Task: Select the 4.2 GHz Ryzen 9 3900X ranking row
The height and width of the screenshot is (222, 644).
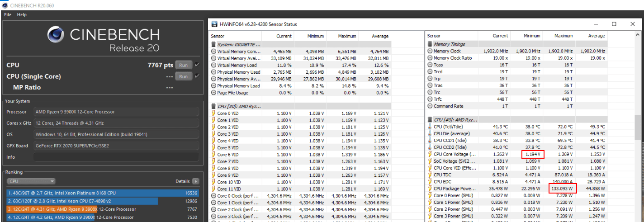Action: (103, 217)
